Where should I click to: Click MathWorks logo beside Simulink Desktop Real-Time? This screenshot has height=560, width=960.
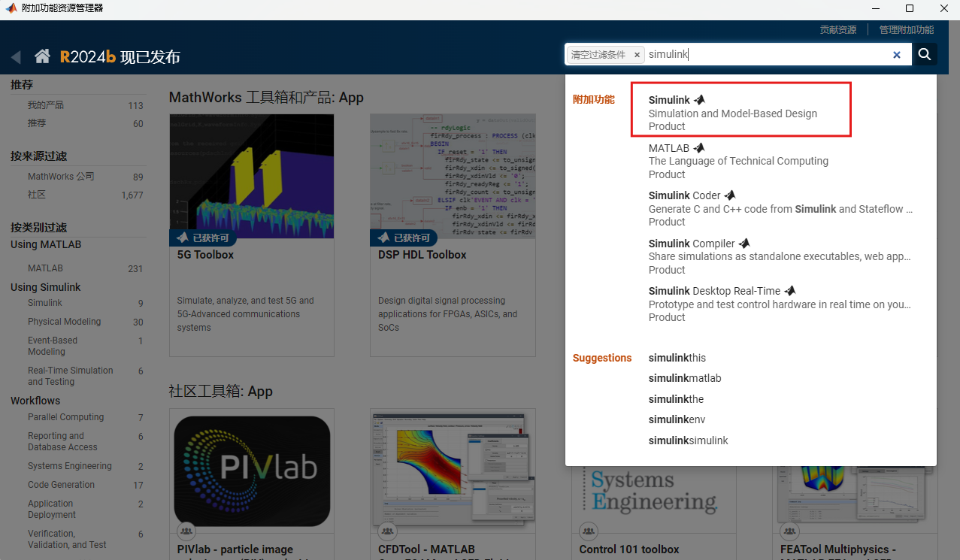(x=790, y=291)
